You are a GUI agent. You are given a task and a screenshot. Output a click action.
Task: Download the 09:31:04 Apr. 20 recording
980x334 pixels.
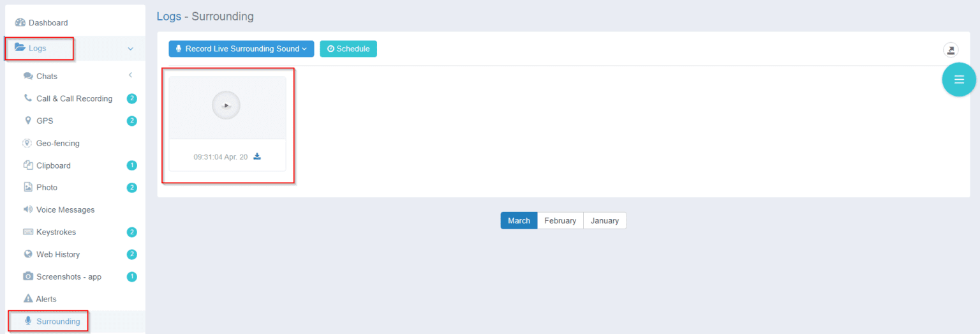click(257, 156)
